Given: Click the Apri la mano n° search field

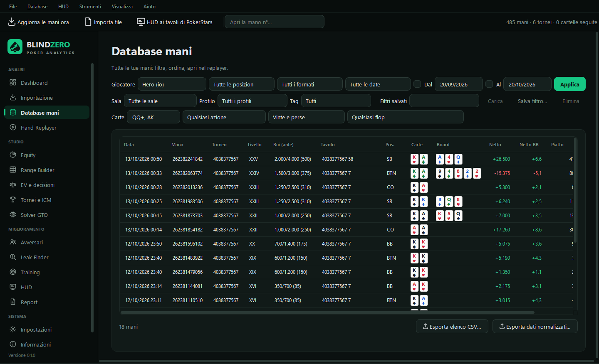Looking at the screenshot, I should click(275, 22).
